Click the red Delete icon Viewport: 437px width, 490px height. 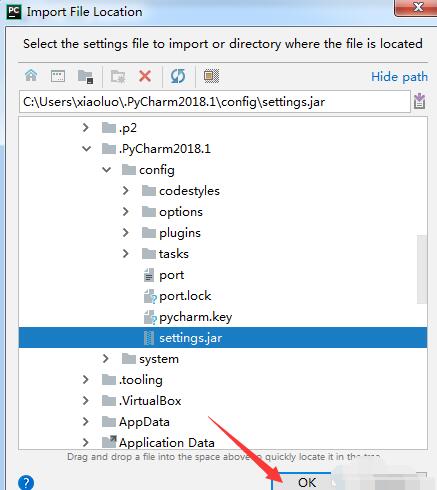coord(145,76)
